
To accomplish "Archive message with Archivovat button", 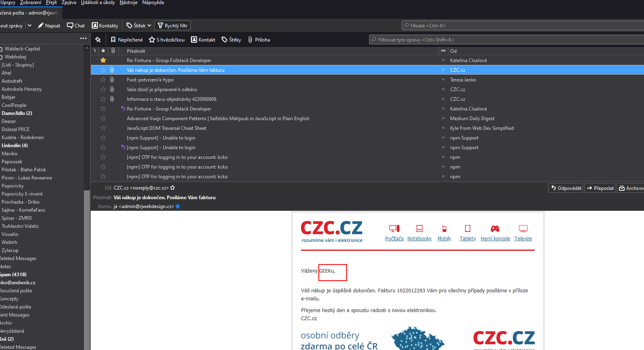I will click(631, 188).
